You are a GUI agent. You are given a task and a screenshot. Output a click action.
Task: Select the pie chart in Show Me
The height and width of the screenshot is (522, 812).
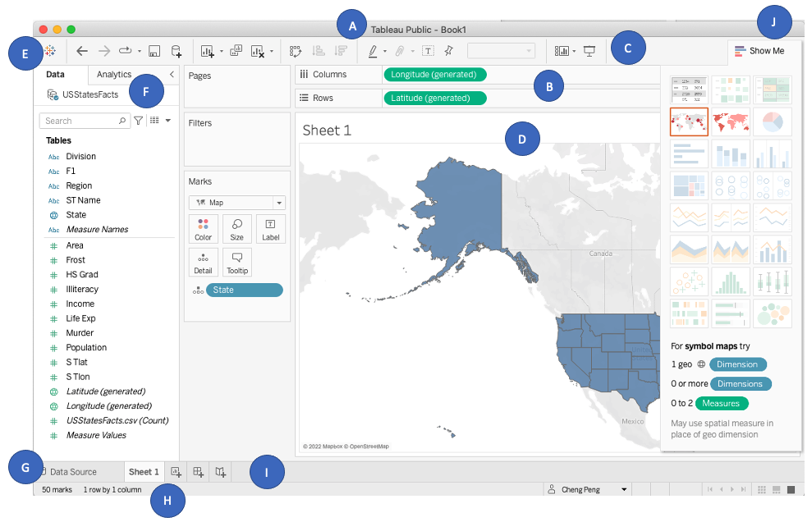(x=772, y=122)
